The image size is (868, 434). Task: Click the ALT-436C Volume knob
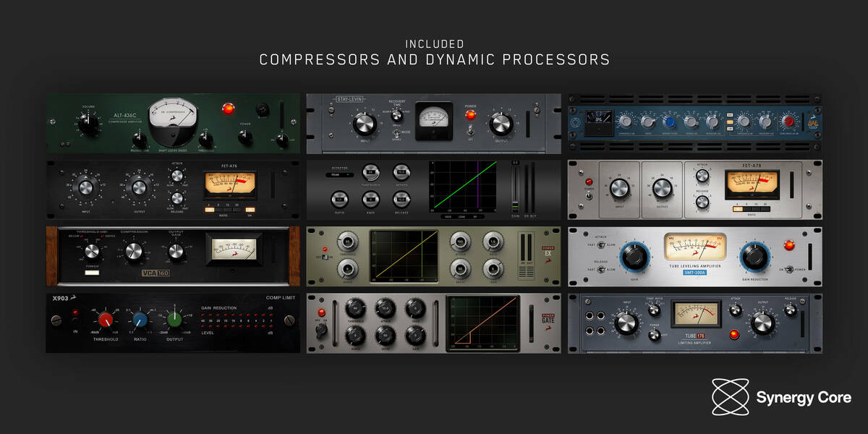tap(89, 124)
